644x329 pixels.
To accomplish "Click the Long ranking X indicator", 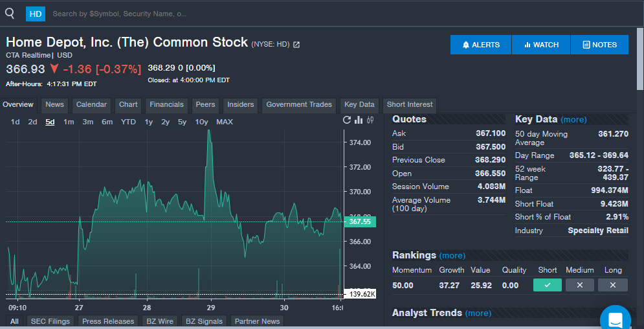I will pos(613,285).
